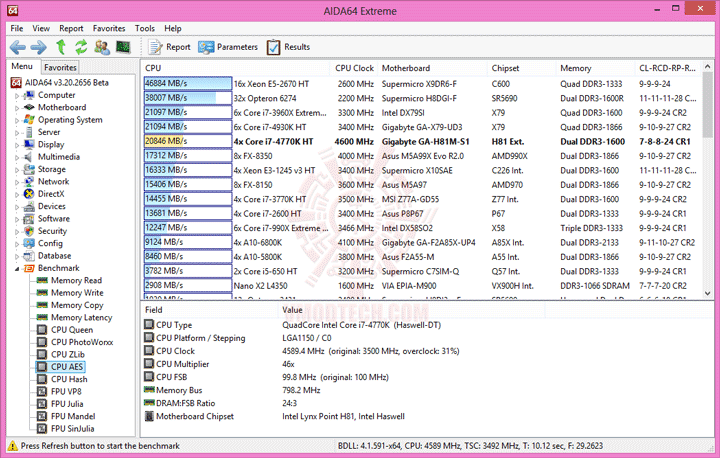Open the File menu
The image size is (720, 458).
(17, 28)
